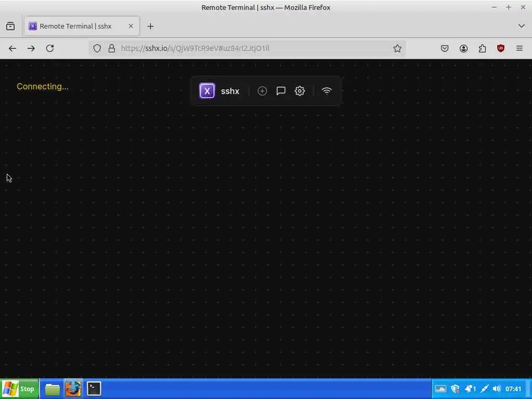Open the Pocket save icon
The width and height of the screenshot is (532, 399).
[x=445, y=48]
